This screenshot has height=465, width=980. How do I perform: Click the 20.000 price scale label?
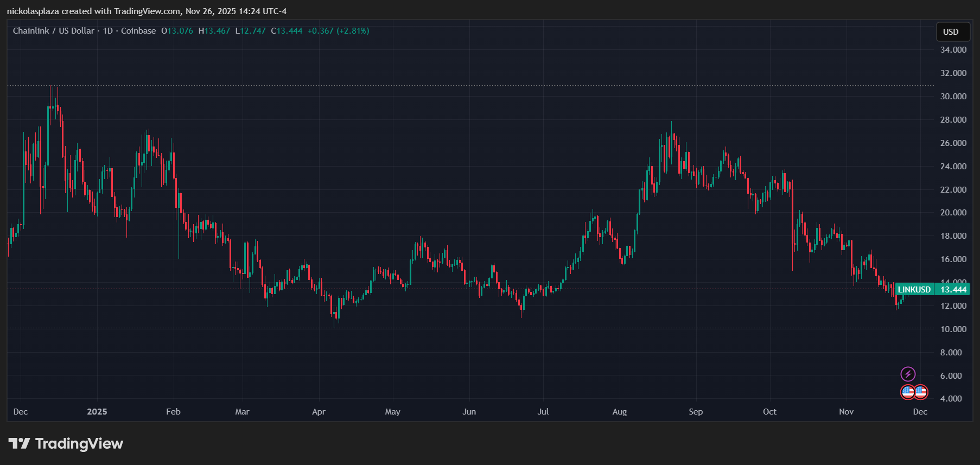pyautogui.click(x=953, y=213)
